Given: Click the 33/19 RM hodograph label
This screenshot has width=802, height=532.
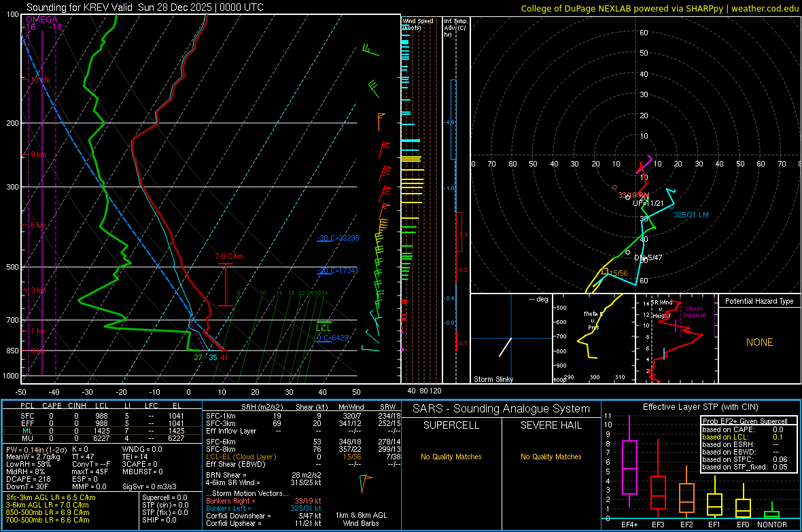Looking at the screenshot, I should pyautogui.click(x=633, y=195).
